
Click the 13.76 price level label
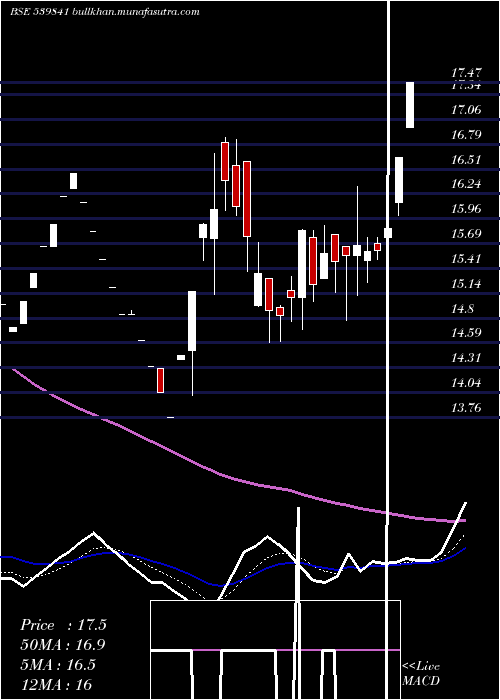466,407
